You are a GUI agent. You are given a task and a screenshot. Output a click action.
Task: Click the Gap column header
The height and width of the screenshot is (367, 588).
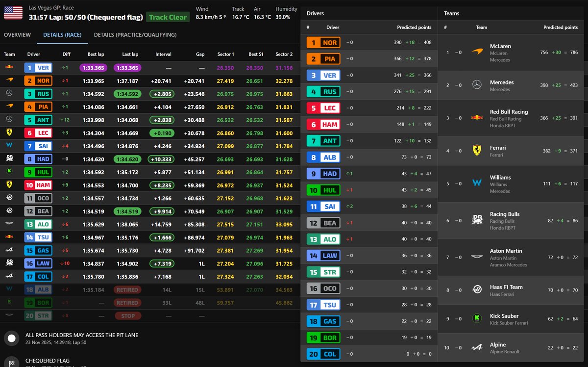(199, 54)
